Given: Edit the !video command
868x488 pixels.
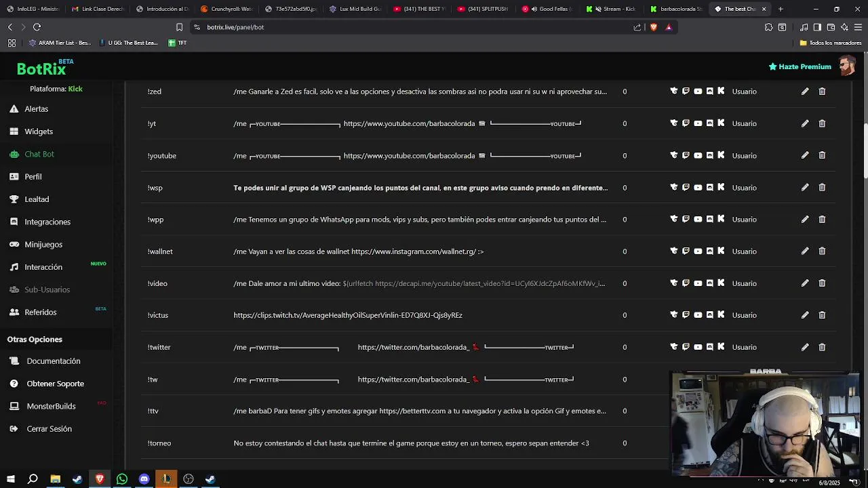Looking at the screenshot, I should point(805,283).
